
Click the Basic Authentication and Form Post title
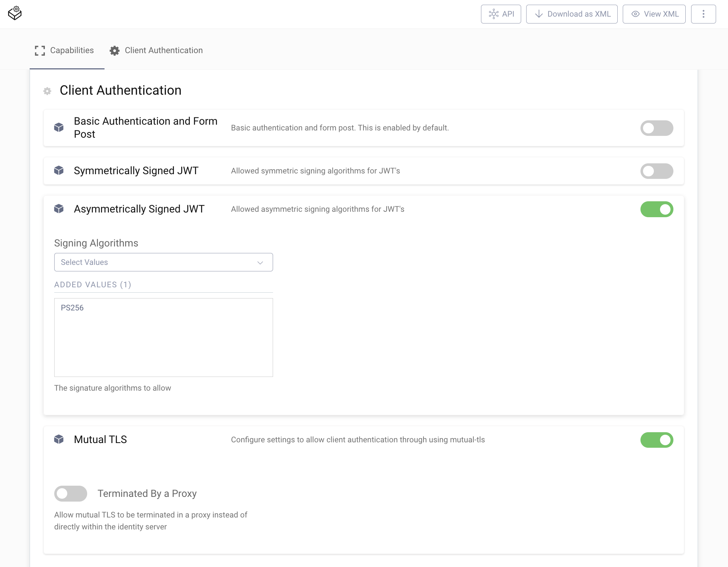click(x=146, y=128)
